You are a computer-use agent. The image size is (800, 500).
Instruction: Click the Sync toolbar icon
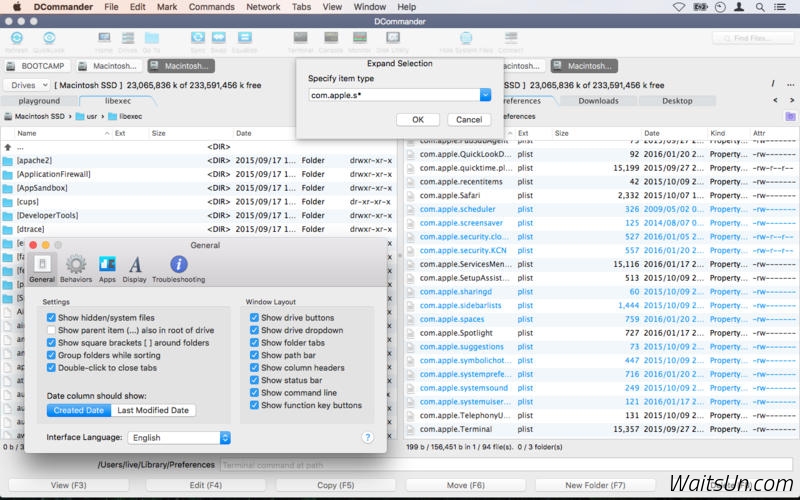pyautogui.click(x=198, y=38)
